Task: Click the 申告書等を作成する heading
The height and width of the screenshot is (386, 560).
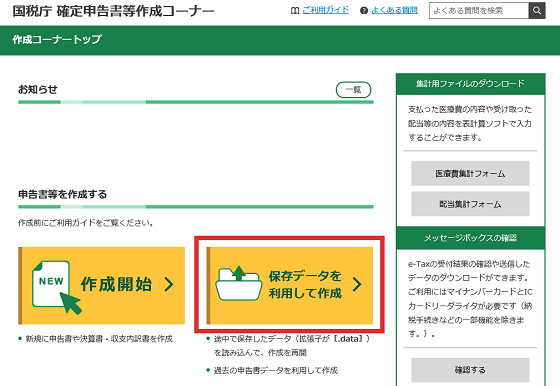Action: click(62, 194)
